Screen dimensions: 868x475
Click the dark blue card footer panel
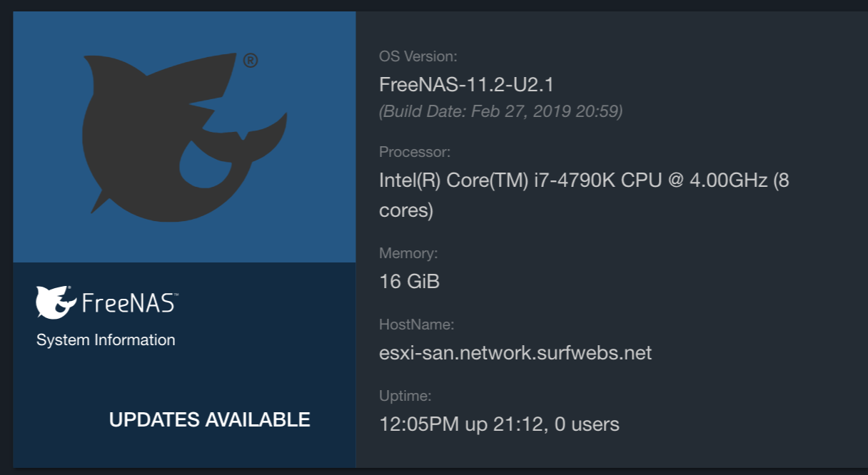click(x=184, y=365)
